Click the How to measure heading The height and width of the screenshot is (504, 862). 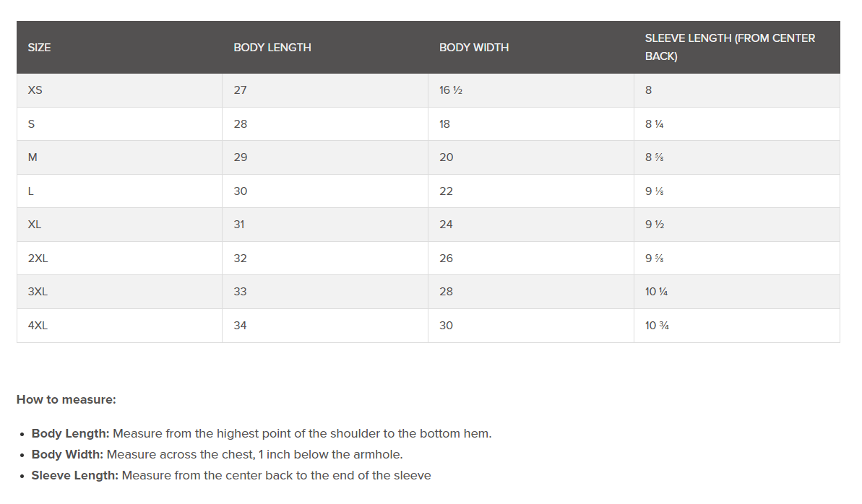coord(66,399)
